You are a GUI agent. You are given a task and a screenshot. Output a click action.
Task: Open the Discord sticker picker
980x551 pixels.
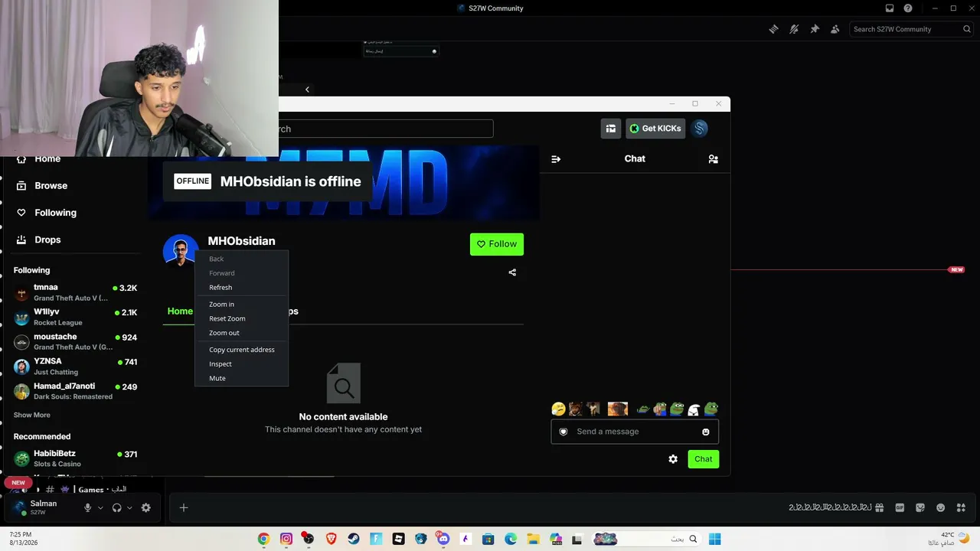[x=920, y=507]
